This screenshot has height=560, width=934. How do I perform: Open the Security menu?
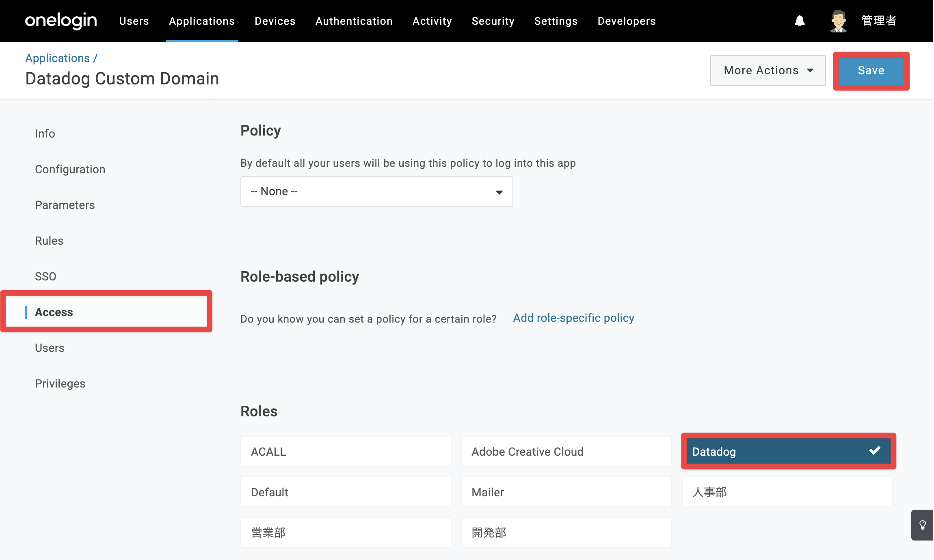coord(493,21)
